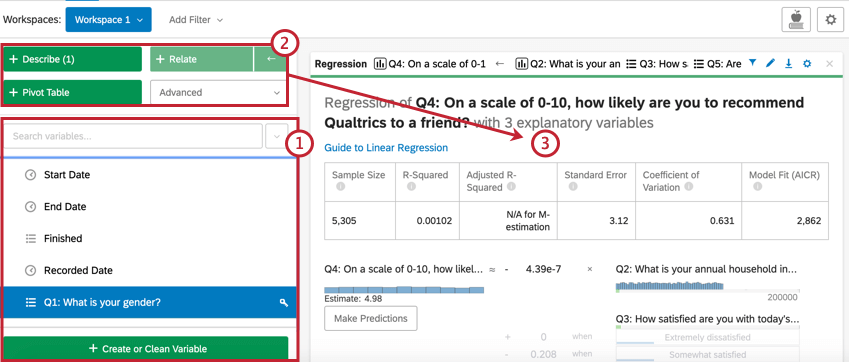
Task: Click the info icon under Standard Error
Action: point(573,186)
